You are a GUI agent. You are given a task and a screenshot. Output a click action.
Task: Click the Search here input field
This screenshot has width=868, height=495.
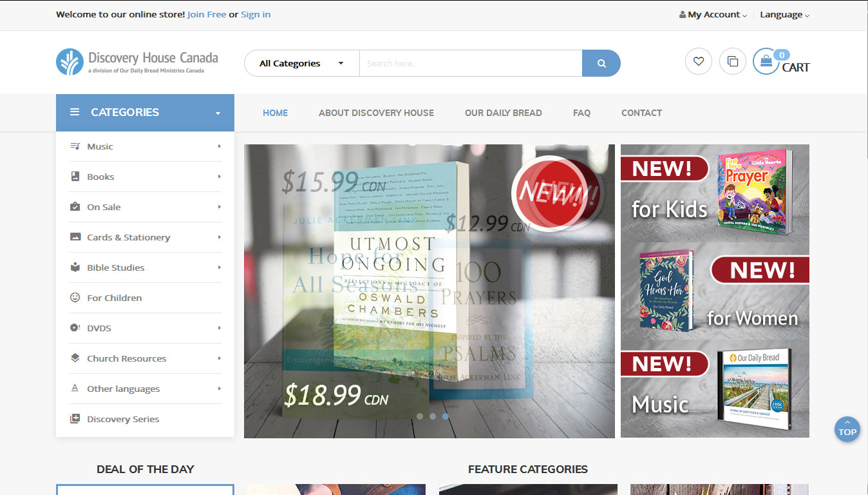coord(471,63)
